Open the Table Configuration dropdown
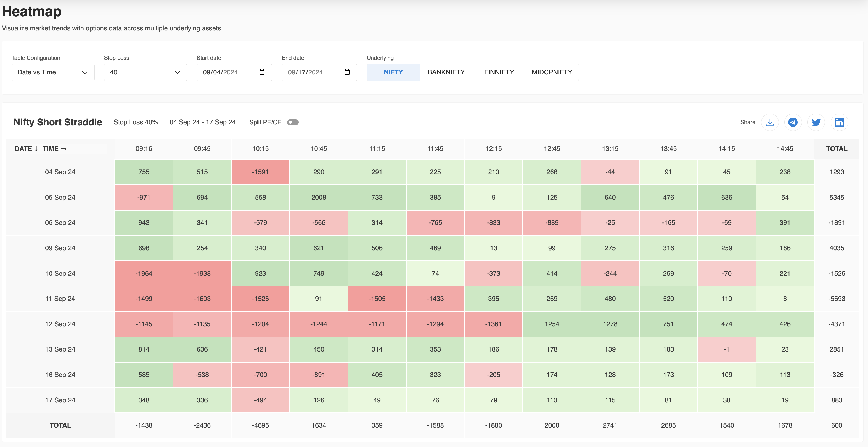The image size is (868, 447). coord(53,72)
